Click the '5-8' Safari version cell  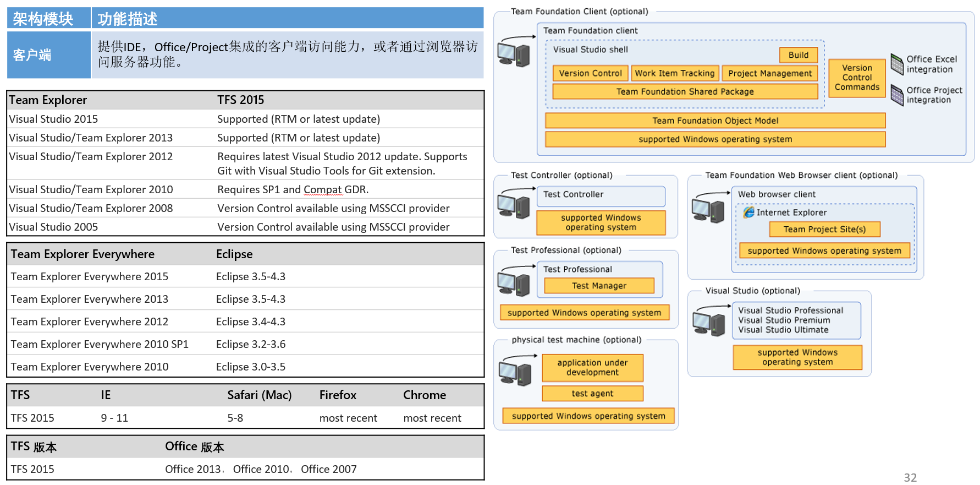235,418
